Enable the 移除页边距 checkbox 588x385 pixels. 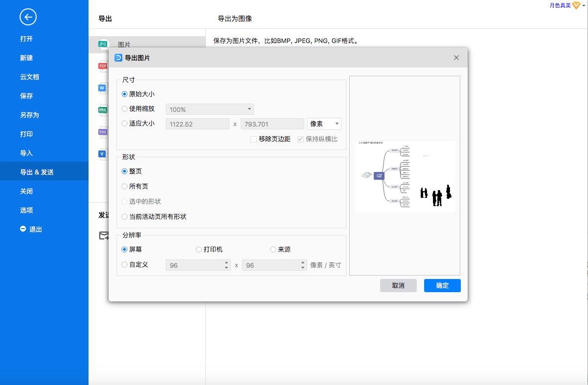[x=253, y=139]
